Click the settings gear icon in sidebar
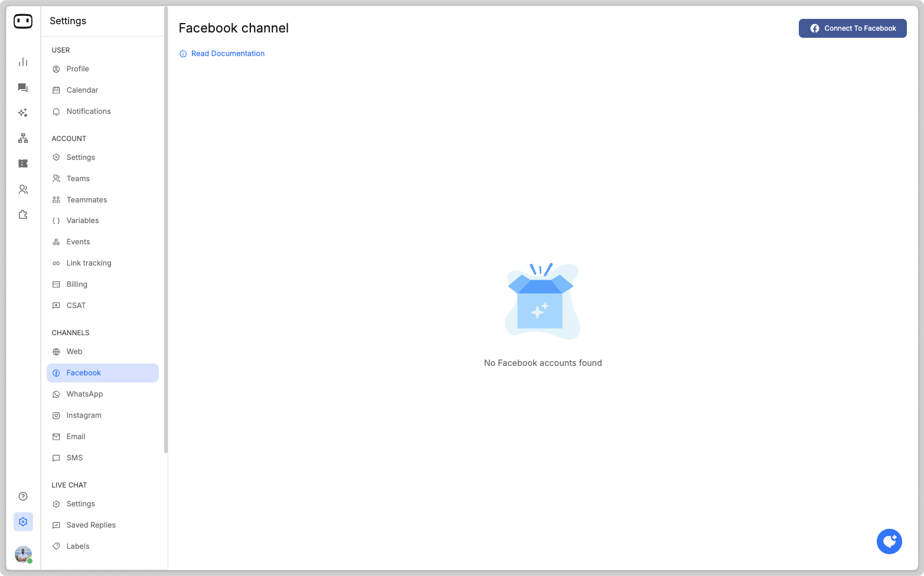The width and height of the screenshot is (924, 576). coord(23,522)
